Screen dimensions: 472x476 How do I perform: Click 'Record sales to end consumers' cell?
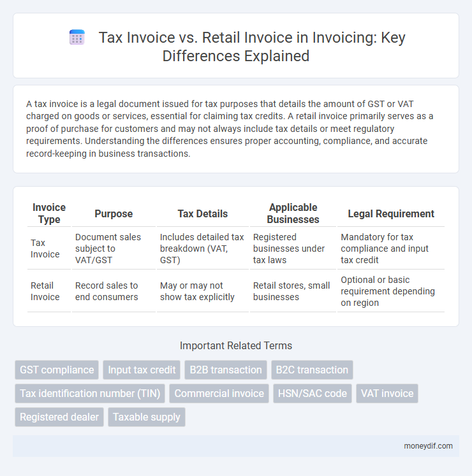[x=114, y=291]
